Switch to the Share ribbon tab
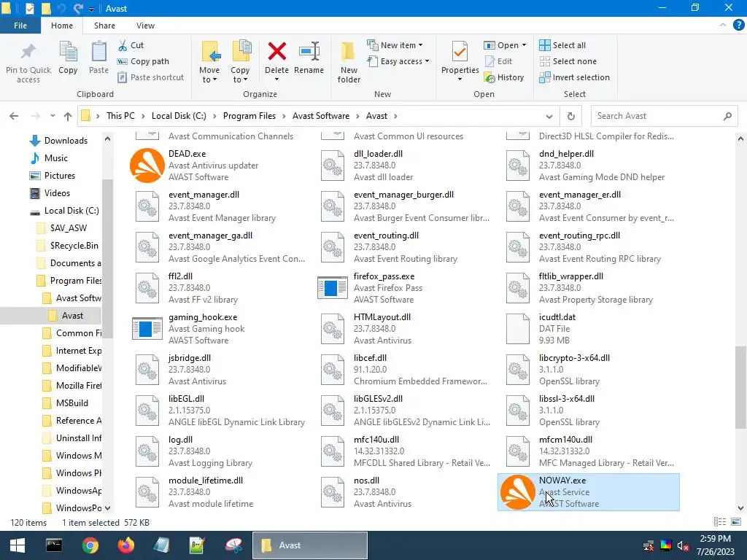The width and height of the screenshot is (747, 560). pos(104,26)
